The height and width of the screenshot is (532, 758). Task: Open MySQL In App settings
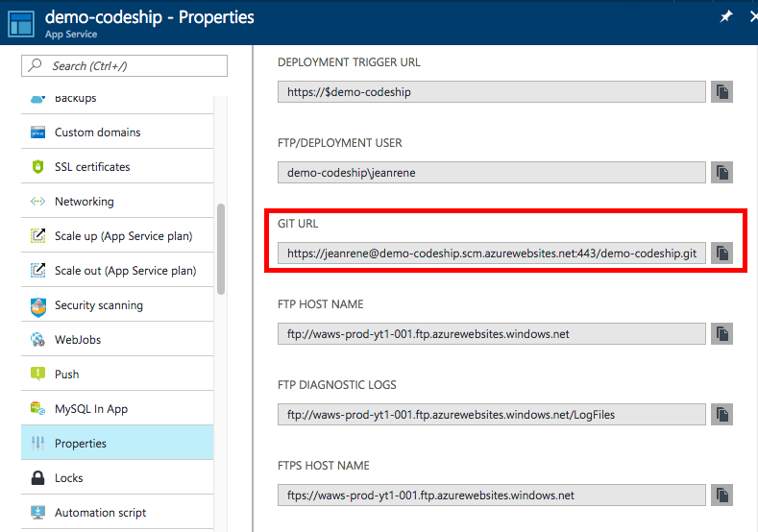(117, 409)
